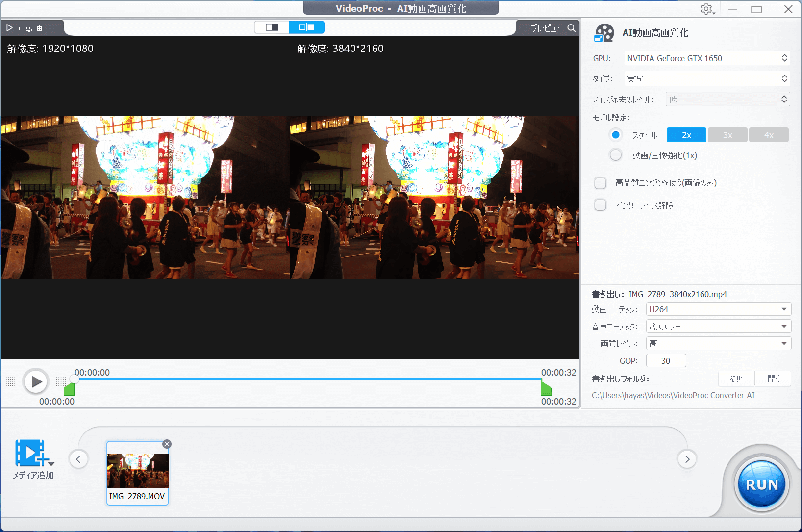
Task: Select the Scale radio button
Action: (x=616, y=135)
